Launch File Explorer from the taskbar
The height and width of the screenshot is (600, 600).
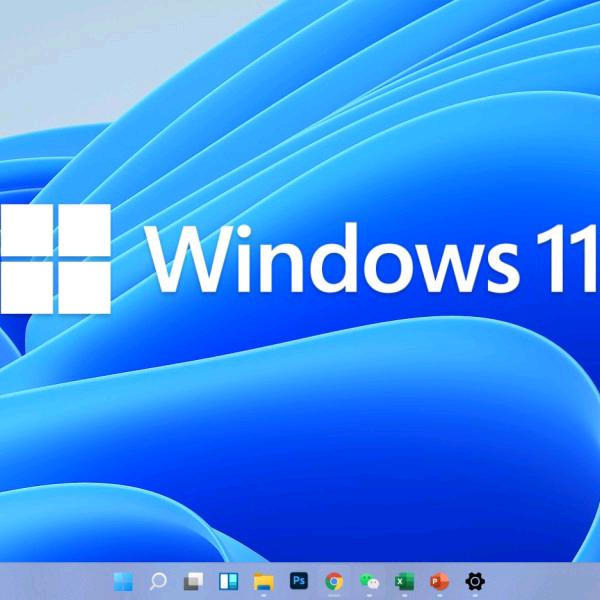coord(263,581)
